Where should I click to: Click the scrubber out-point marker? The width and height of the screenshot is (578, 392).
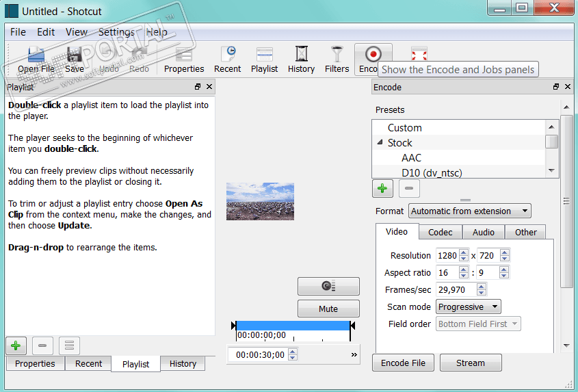pyautogui.click(x=352, y=325)
